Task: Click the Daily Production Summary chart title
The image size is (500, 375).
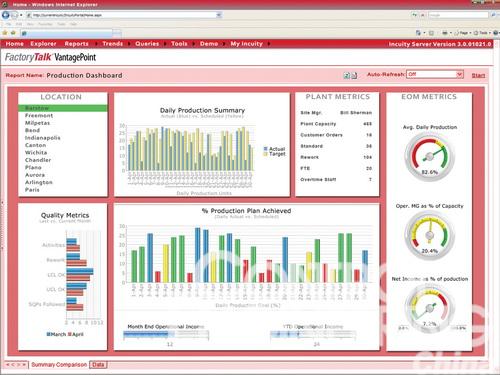Action: click(202, 110)
